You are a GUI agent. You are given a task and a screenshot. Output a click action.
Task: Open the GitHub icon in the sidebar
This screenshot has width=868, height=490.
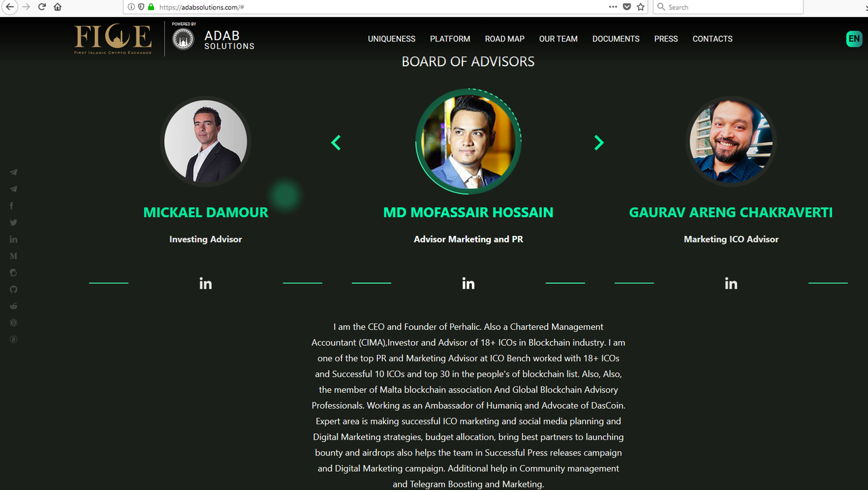pos(13,289)
